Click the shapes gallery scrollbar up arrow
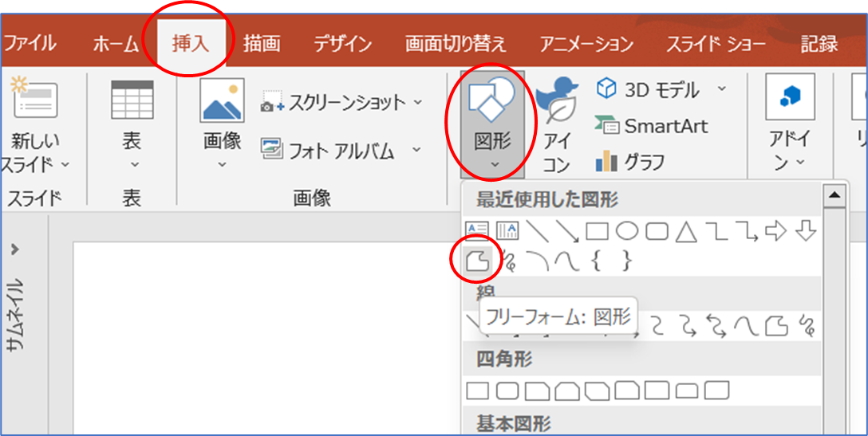868x436 pixels. pyautogui.click(x=835, y=194)
